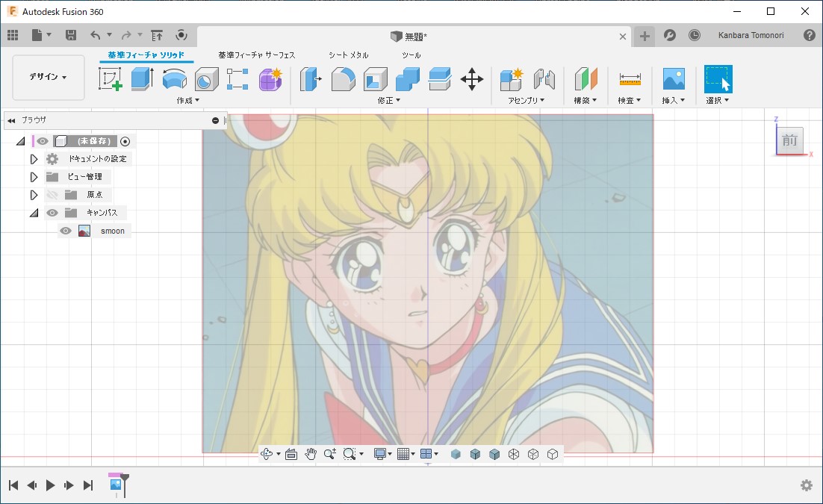The height and width of the screenshot is (504, 823).
Task: Click the Offset Plane construct icon
Action: pos(586,78)
